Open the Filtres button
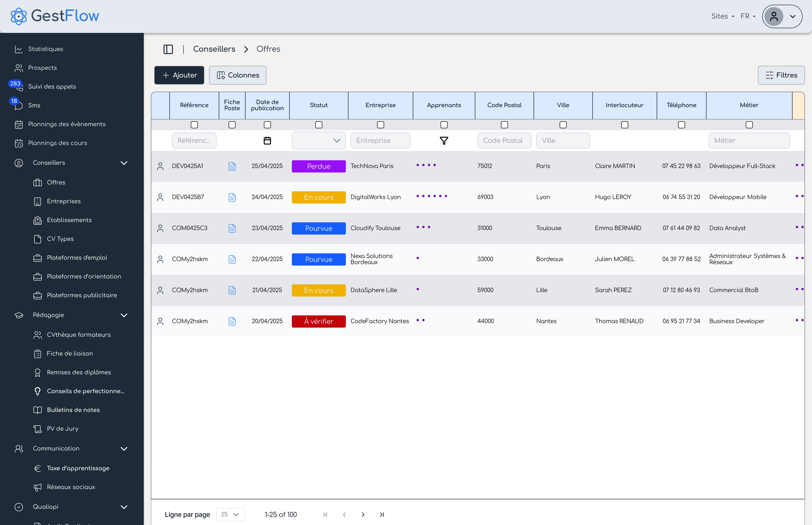 pyautogui.click(x=781, y=75)
